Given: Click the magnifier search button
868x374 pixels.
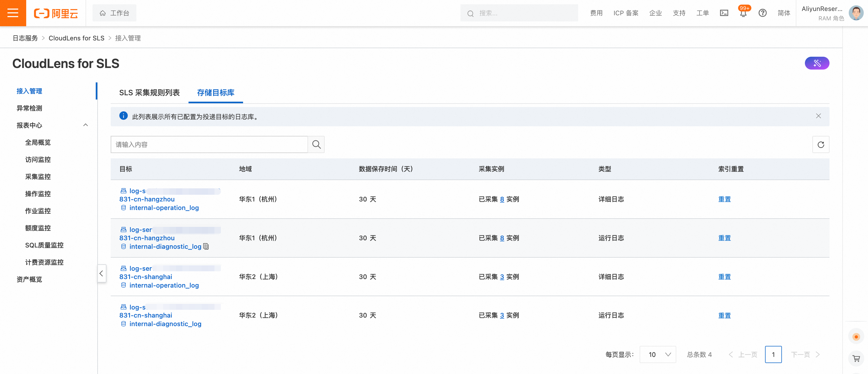Looking at the screenshot, I should tap(316, 145).
